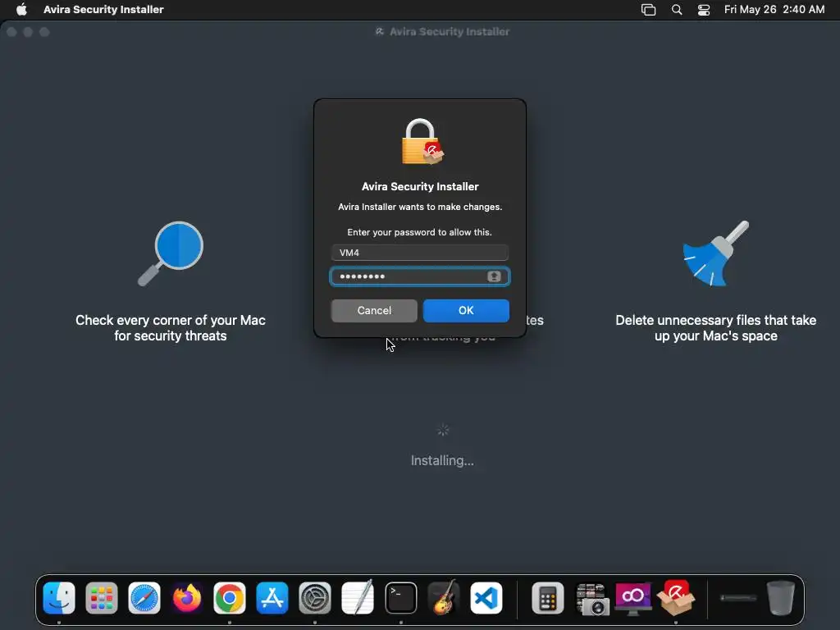840x630 pixels.
Task: Click the magnifying glass scan icon
Action: [171, 253]
